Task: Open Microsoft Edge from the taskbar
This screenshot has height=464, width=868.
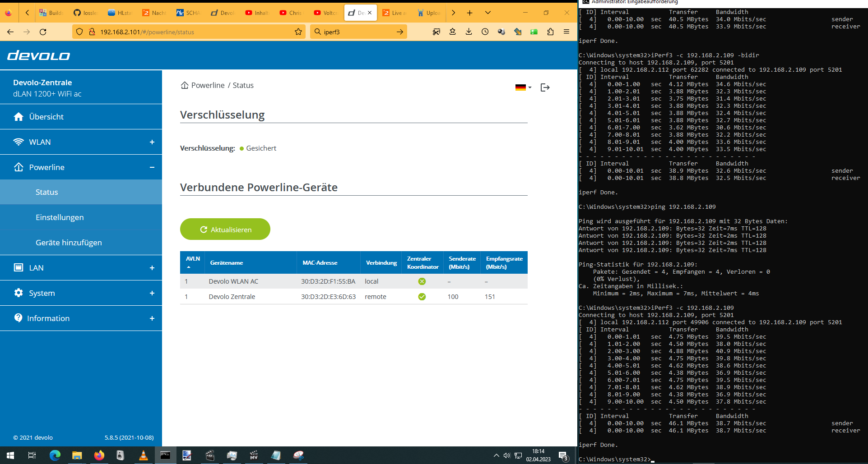Action: click(55, 455)
